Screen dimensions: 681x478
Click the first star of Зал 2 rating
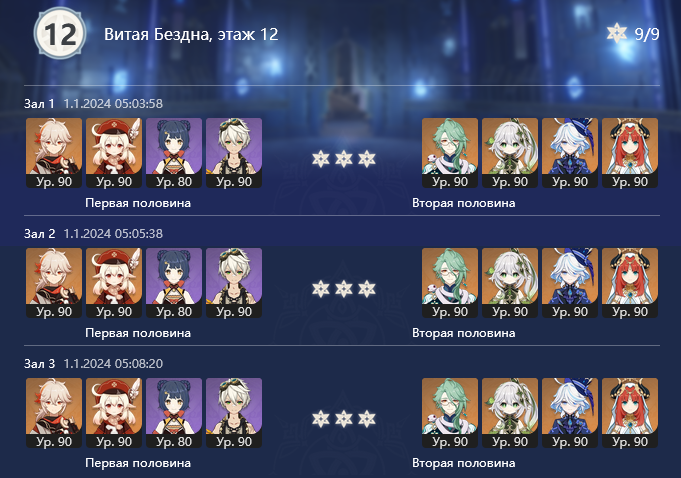(321, 289)
